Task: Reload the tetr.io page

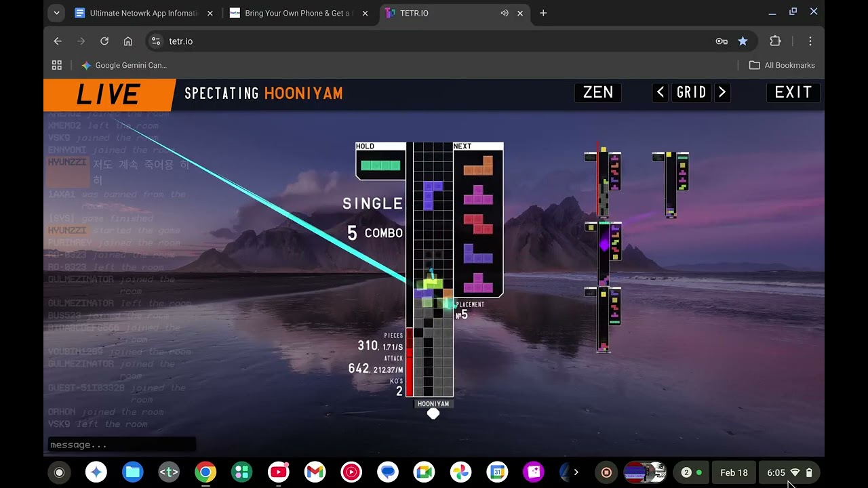Action: click(104, 41)
